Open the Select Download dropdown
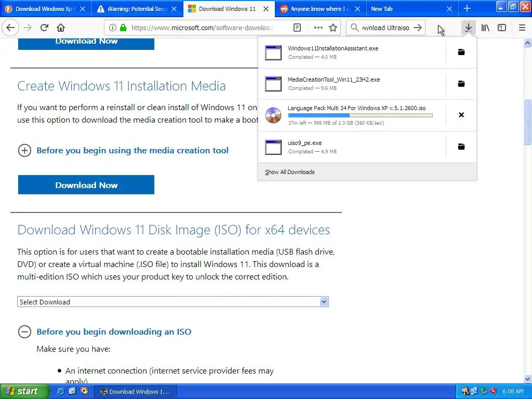The image size is (532, 399). (x=172, y=302)
